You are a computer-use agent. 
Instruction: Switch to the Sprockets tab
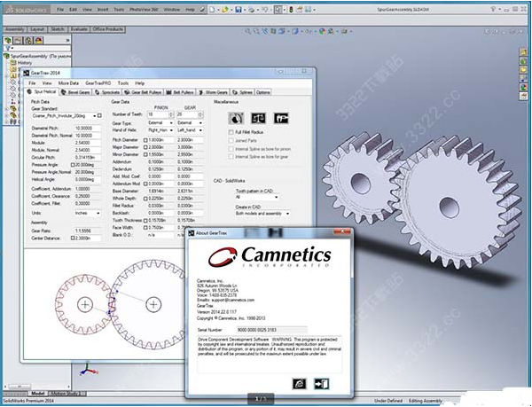tap(107, 92)
